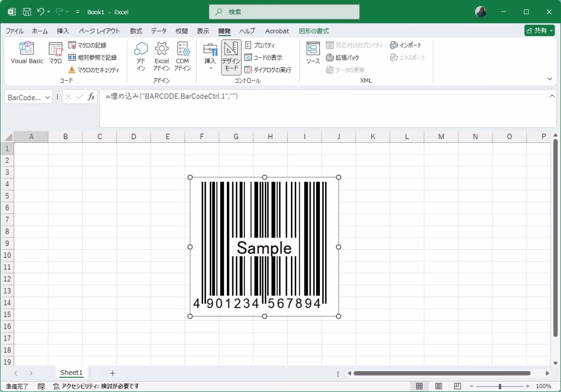Viewport: 561px width, 392px height.
Task: Toggle 相対参照で記録 option
Action: tap(93, 57)
